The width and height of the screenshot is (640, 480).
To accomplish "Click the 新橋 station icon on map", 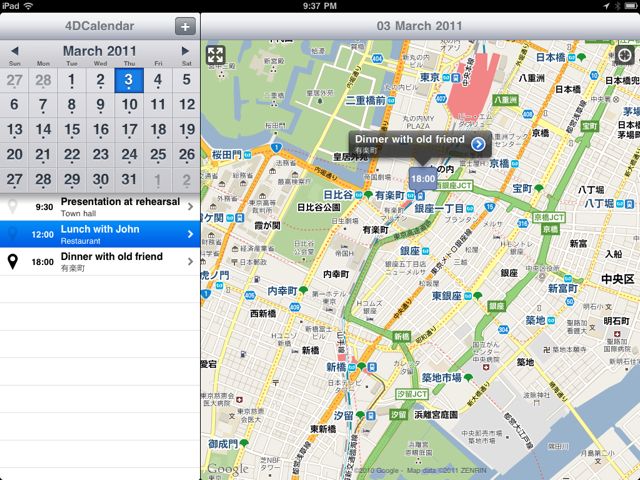I will pos(371,367).
